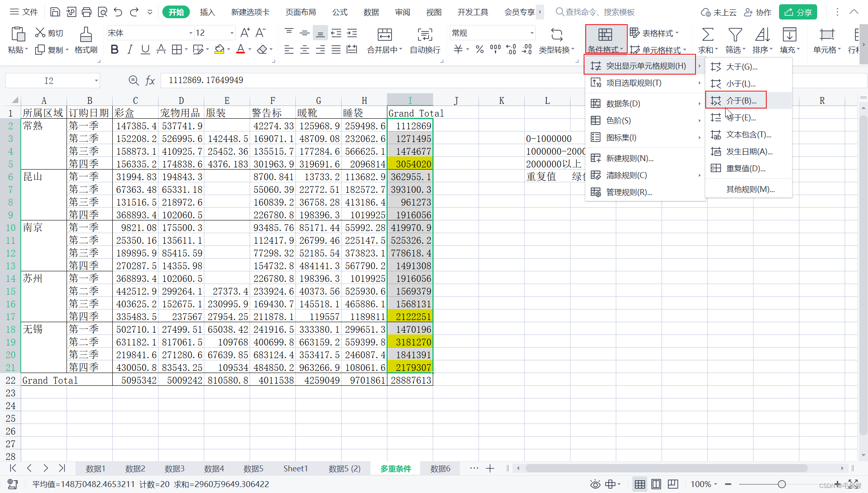This screenshot has height=493, width=868.
Task: Click the percent style icon
Action: point(479,50)
